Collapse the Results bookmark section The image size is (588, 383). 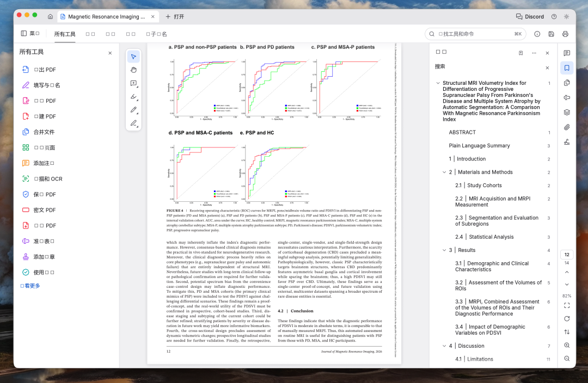coord(444,250)
